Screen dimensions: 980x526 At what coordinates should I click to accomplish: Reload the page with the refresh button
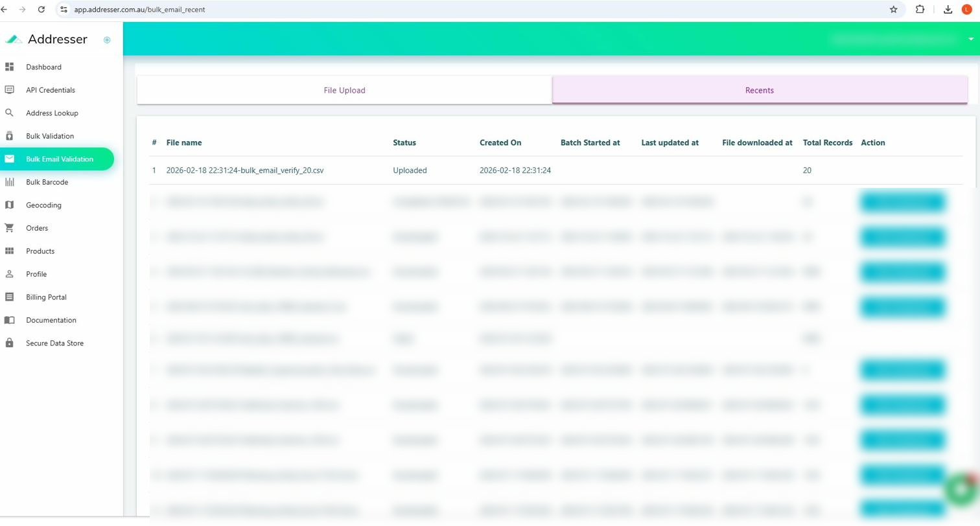click(41, 10)
